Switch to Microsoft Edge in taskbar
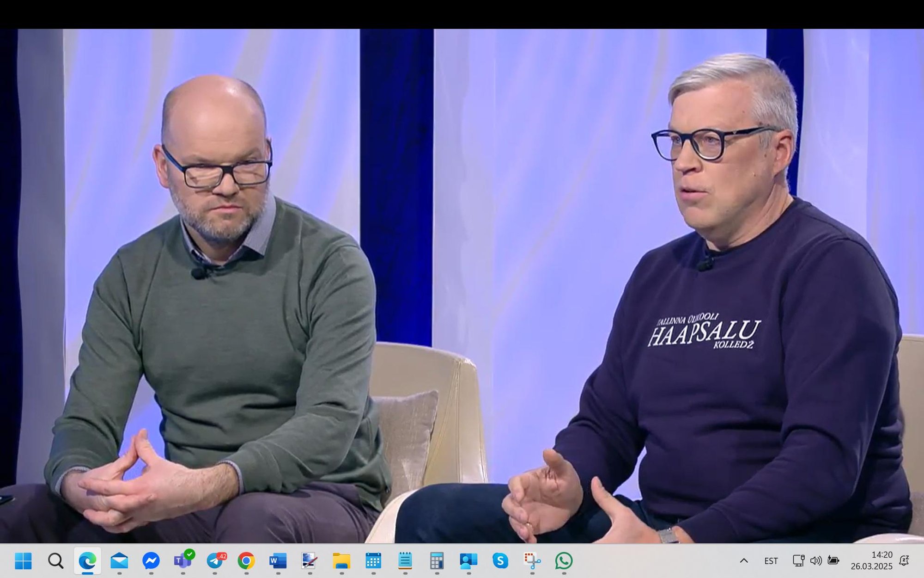The width and height of the screenshot is (924, 578). pyautogui.click(x=87, y=561)
